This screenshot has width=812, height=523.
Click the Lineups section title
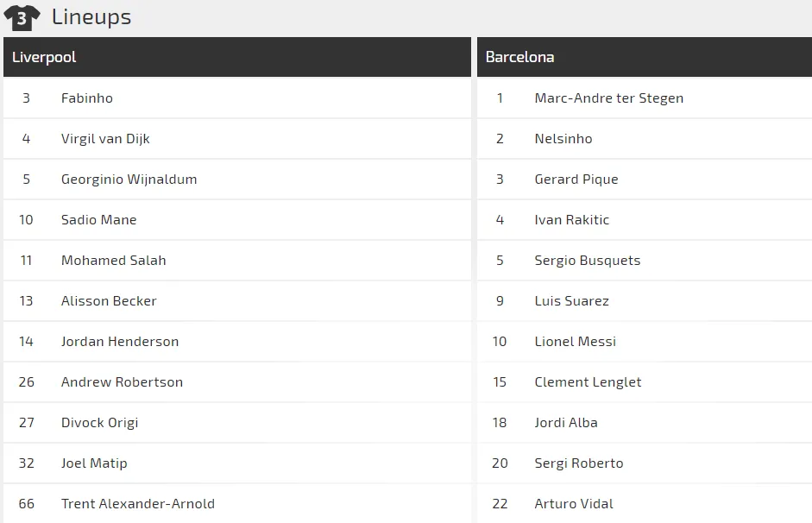pos(91,16)
